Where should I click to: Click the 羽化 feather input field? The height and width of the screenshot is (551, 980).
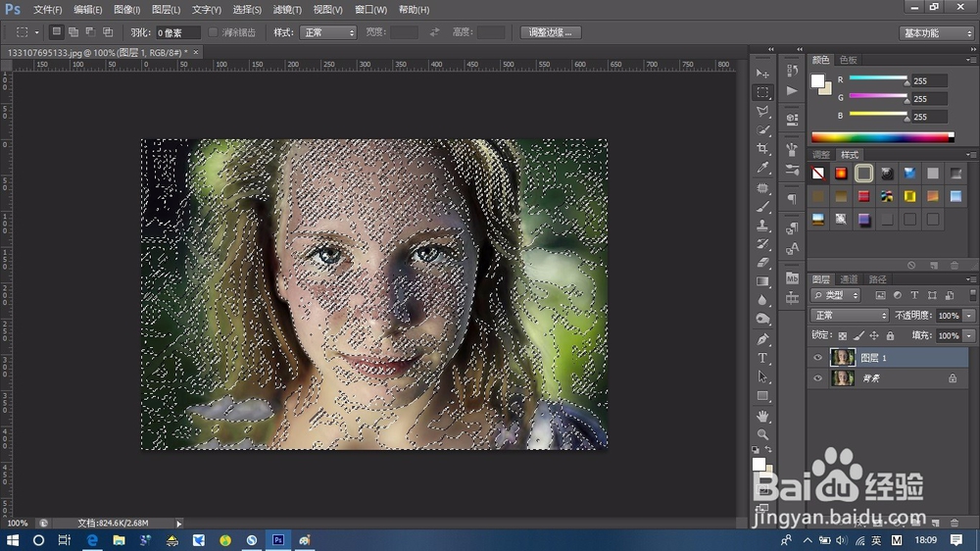pyautogui.click(x=177, y=32)
